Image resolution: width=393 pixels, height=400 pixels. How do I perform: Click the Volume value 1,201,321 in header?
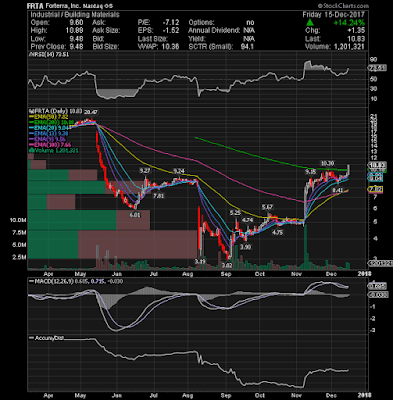[x=349, y=46]
